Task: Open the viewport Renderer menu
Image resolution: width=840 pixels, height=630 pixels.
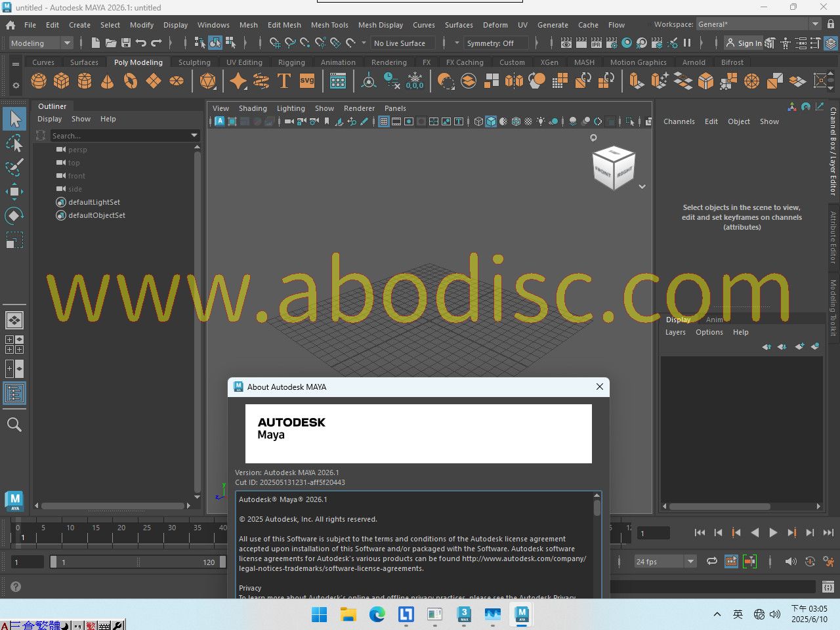Action: (x=359, y=108)
